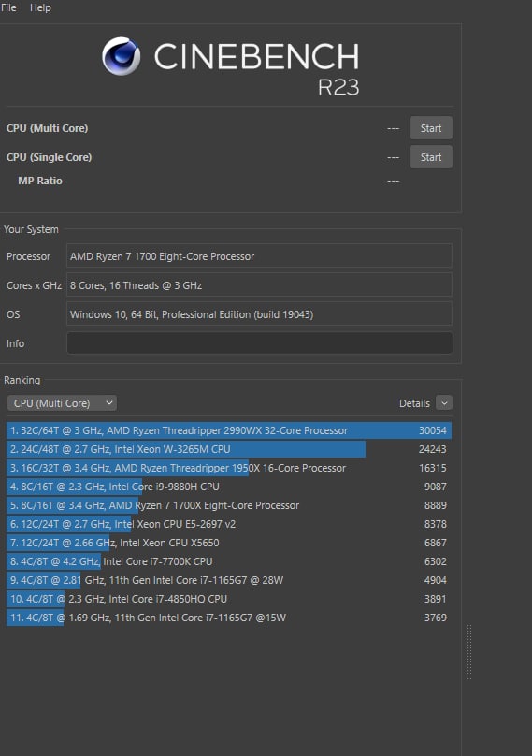
Task: Start the CPU Single Core benchmark
Action: point(431,157)
